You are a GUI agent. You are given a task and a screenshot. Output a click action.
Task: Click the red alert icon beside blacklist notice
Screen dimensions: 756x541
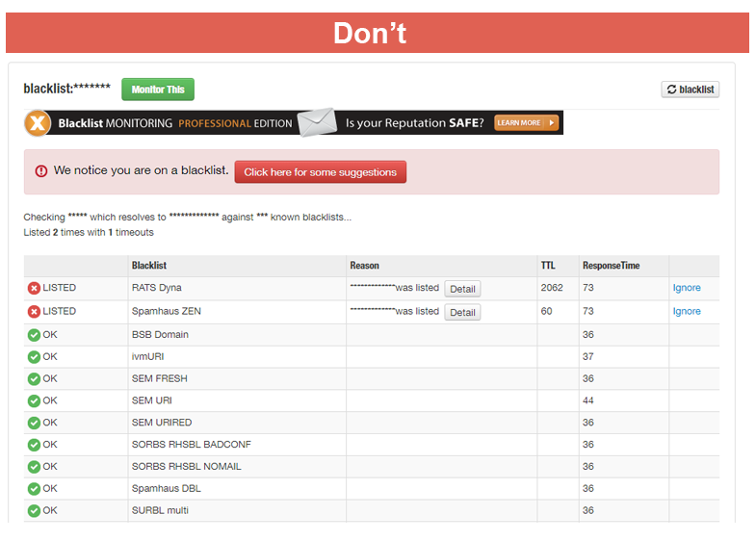tap(41, 171)
